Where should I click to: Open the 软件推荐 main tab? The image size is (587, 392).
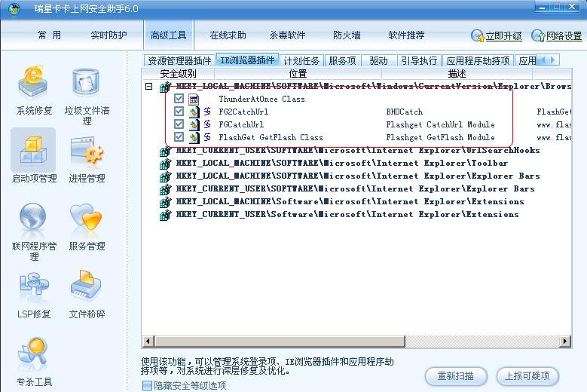pyautogui.click(x=406, y=35)
